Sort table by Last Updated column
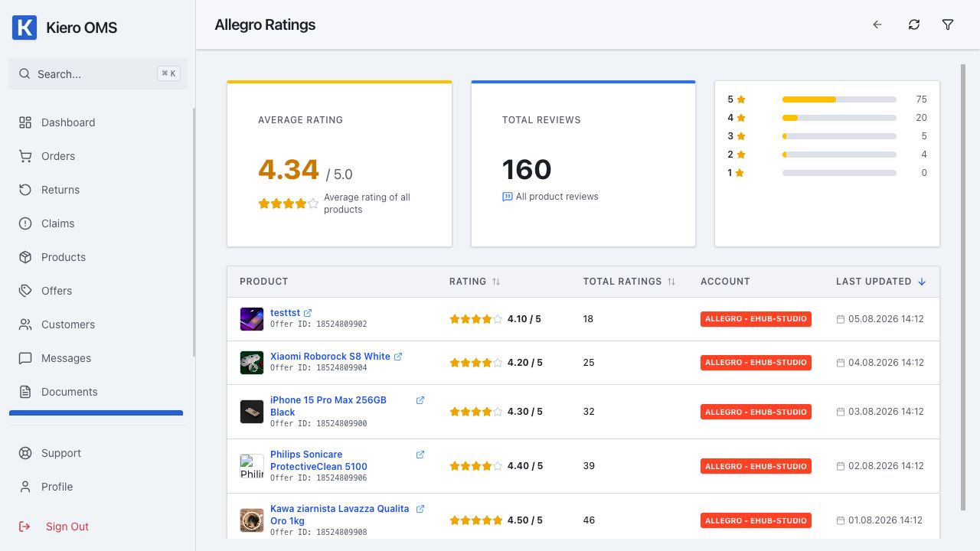Screen dimensions: 980x551 pos(922,282)
